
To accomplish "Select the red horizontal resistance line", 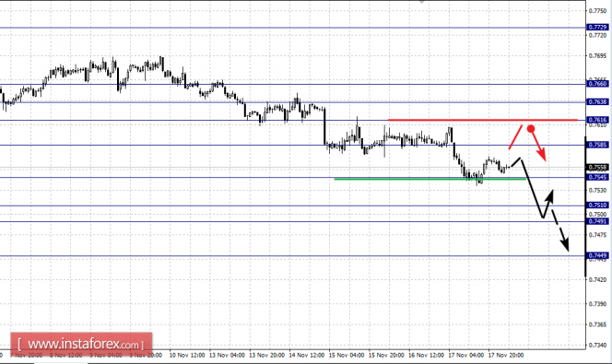I will 483,120.
